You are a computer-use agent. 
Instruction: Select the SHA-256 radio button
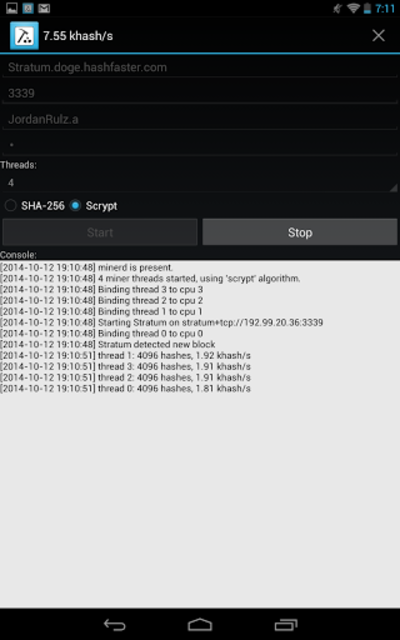[x=11, y=205]
